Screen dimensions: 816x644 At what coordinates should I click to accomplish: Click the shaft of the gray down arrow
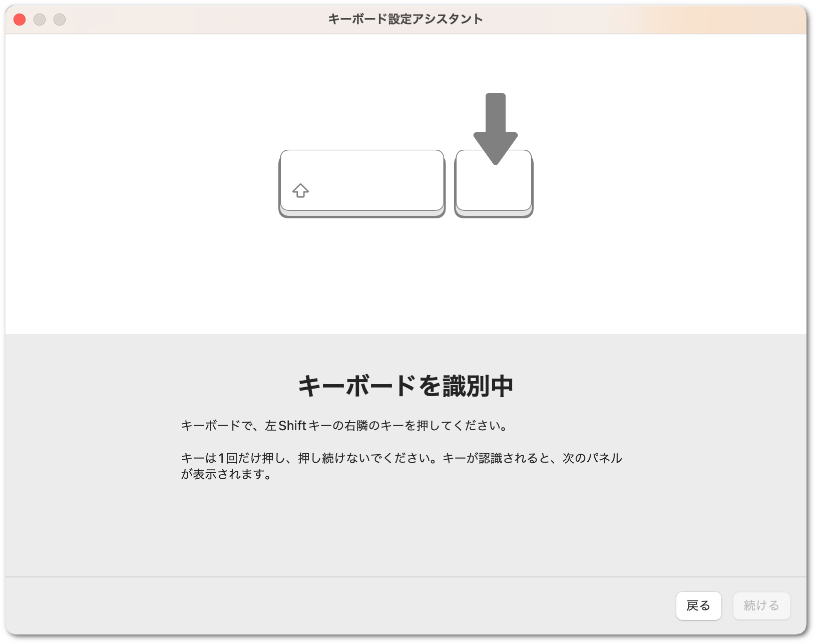click(x=495, y=113)
